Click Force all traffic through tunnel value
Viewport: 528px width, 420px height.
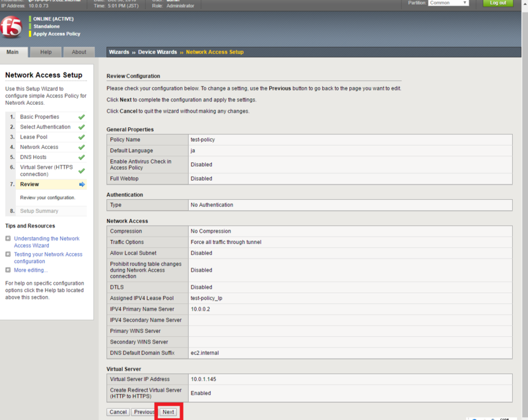coord(226,242)
